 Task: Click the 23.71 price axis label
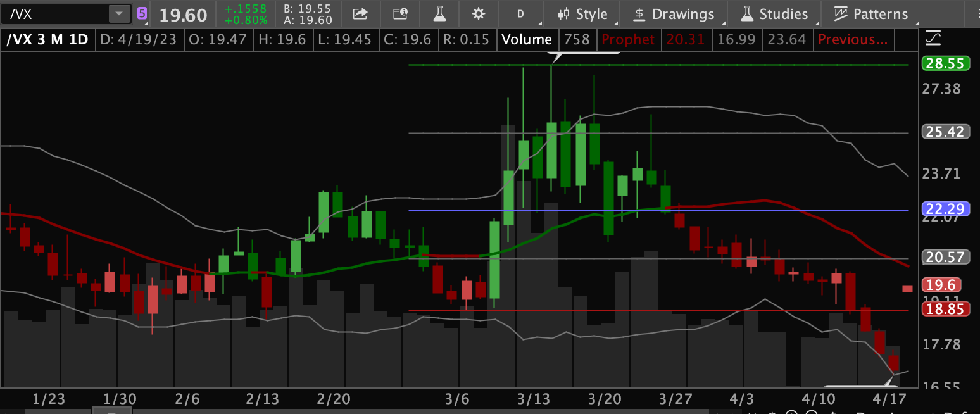941,173
